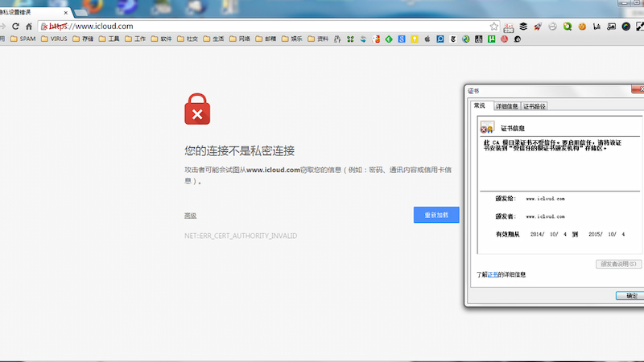The image size is (644, 362).
Task: Switch to the 详细信息 certificate tab
Action: (x=507, y=106)
